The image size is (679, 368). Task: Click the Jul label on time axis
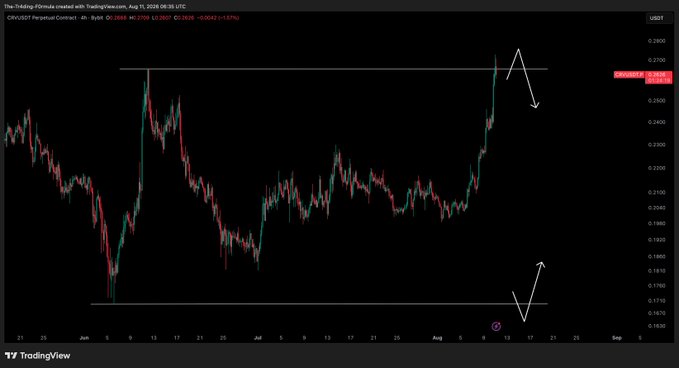[258, 338]
